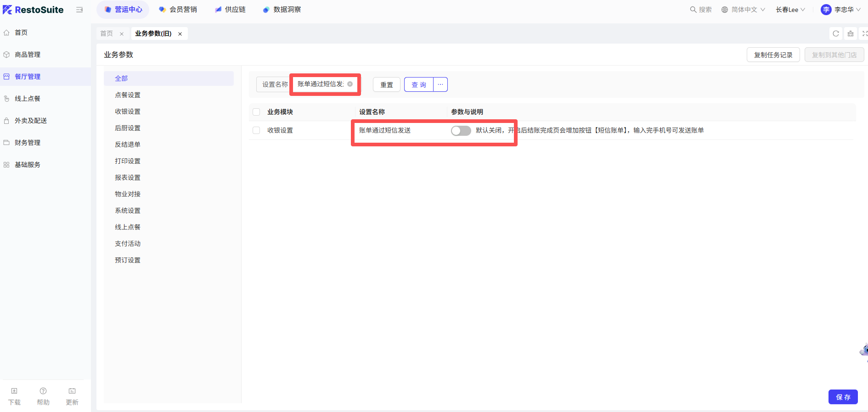Click the search magnifier icon in header

[x=693, y=10]
